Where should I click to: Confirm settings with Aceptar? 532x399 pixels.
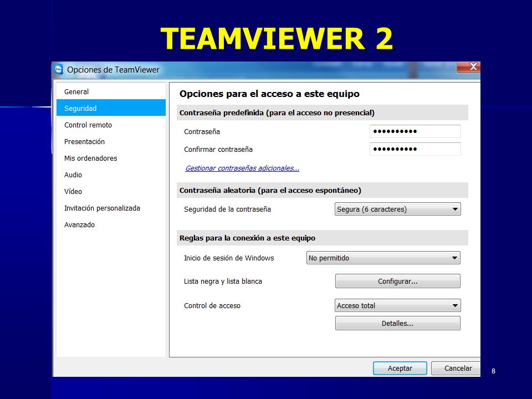coord(400,368)
